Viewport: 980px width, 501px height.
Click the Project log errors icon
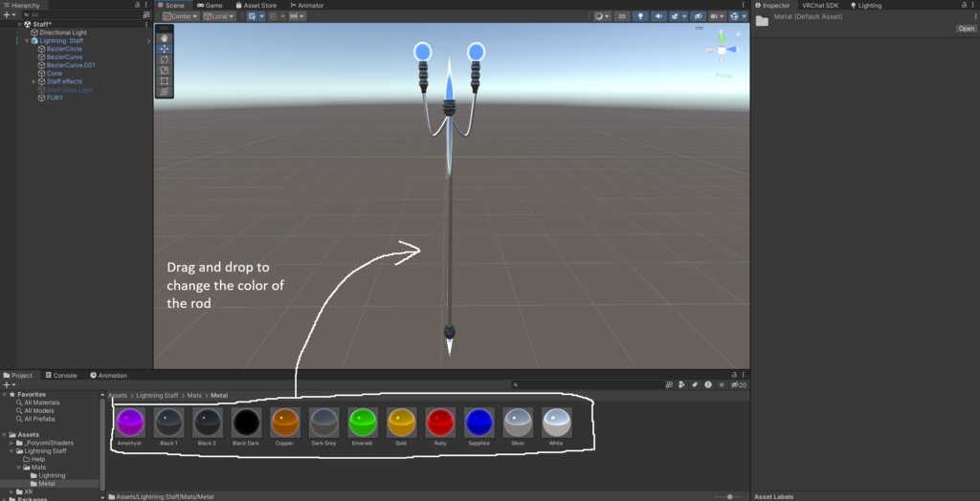708,384
